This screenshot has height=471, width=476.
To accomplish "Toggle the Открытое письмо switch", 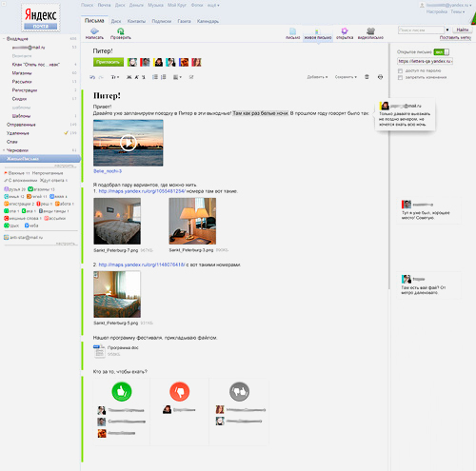I will pyautogui.click(x=442, y=51).
